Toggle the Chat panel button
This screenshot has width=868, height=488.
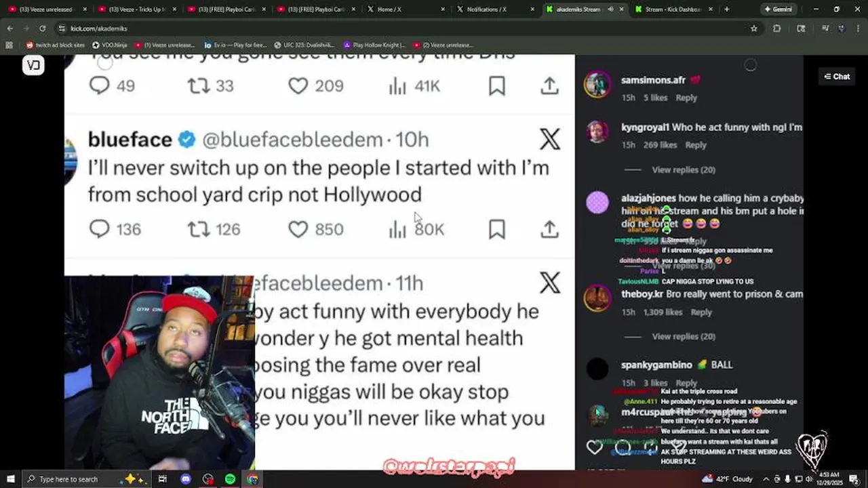(837, 77)
